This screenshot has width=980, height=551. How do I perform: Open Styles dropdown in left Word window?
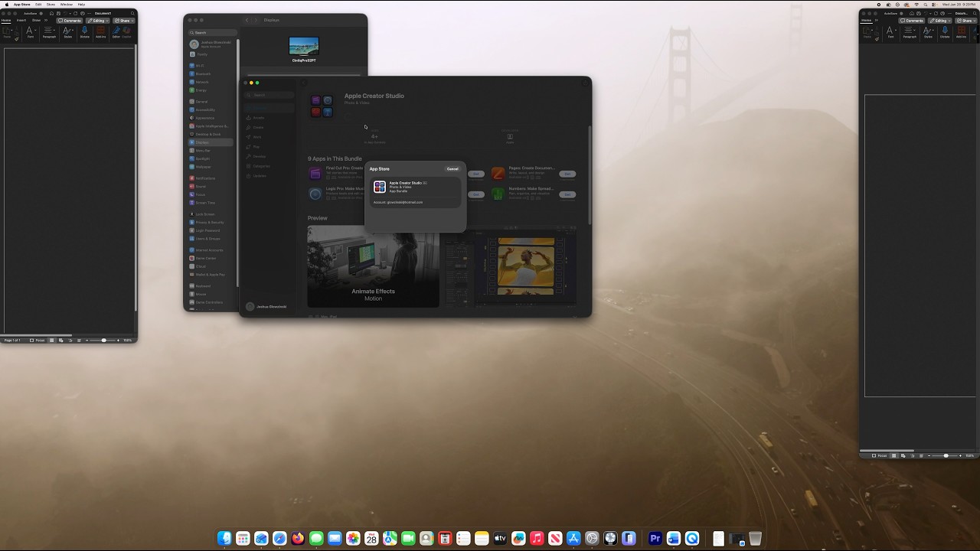click(68, 31)
